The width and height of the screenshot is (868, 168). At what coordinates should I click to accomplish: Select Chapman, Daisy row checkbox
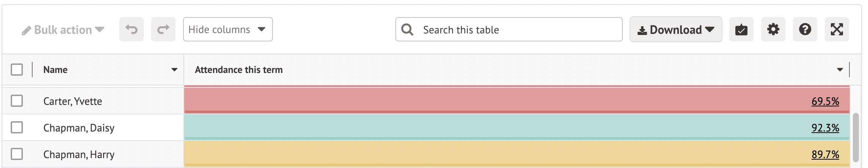[17, 127]
